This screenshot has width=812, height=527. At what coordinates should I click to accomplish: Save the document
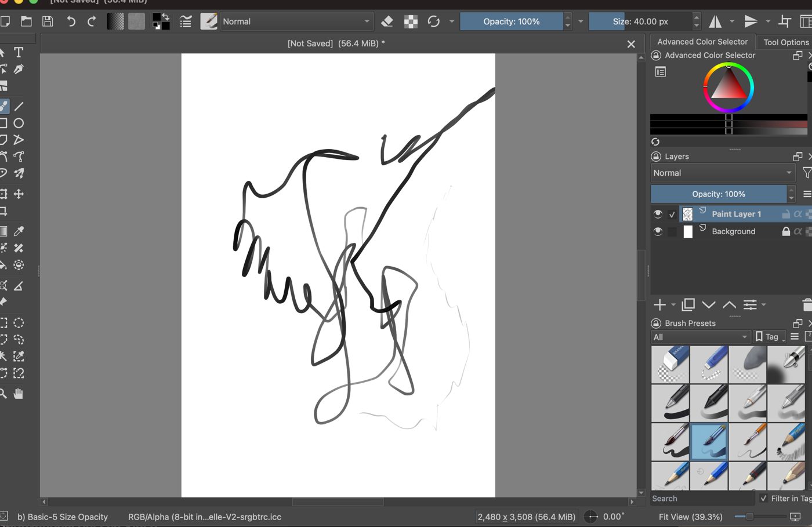[48, 21]
